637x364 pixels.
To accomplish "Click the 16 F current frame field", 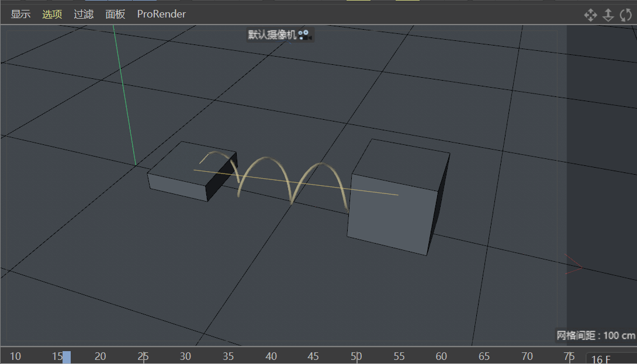I will (611, 359).
